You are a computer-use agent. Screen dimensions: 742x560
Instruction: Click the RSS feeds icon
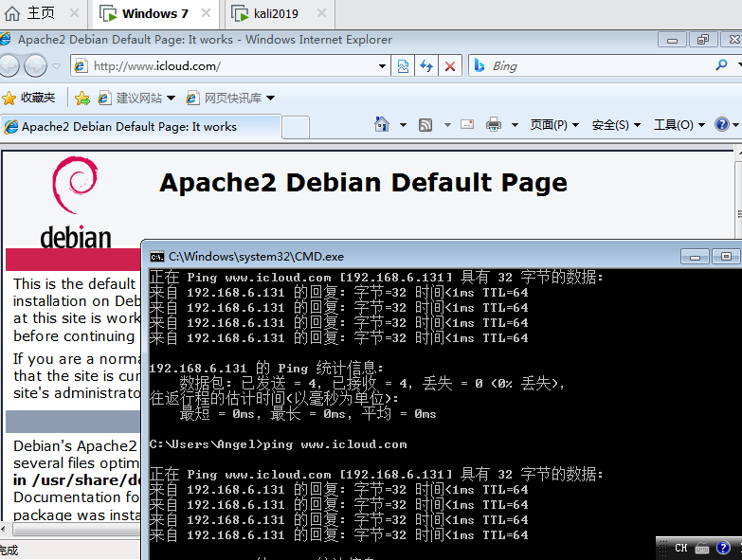tap(425, 125)
